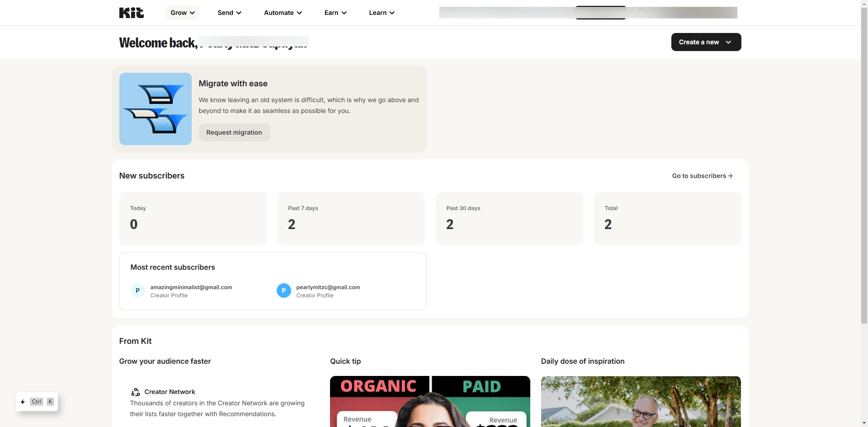Click the 'From Kit' heading
The width and height of the screenshot is (868, 427).
[x=135, y=341]
